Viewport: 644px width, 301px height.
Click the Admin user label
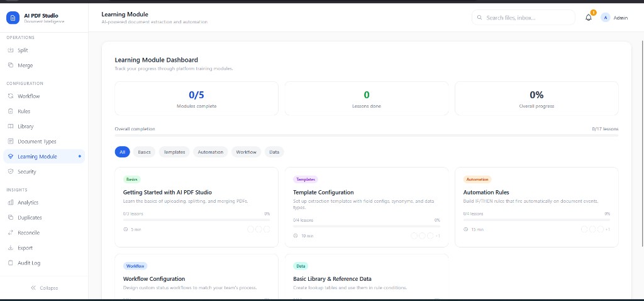click(x=621, y=18)
